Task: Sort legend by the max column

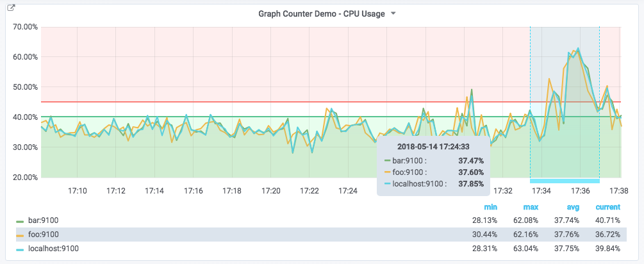Action: pos(531,207)
